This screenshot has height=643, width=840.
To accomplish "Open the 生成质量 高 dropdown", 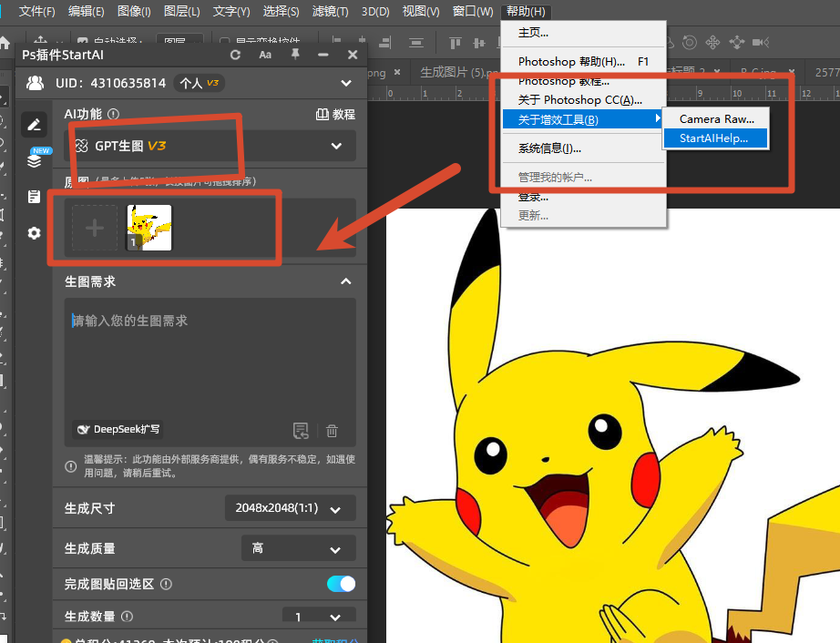I will pyautogui.click(x=299, y=548).
